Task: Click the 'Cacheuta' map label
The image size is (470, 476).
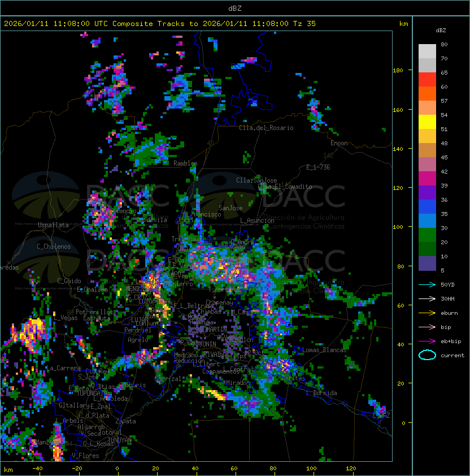Action: [x=97, y=318]
